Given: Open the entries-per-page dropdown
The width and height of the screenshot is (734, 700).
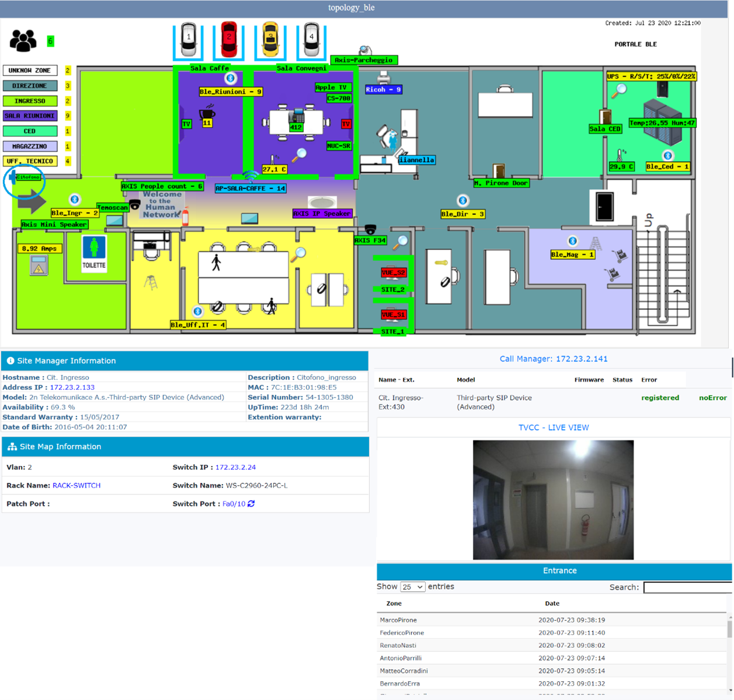Looking at the screenshot, I should click(412, 587).
